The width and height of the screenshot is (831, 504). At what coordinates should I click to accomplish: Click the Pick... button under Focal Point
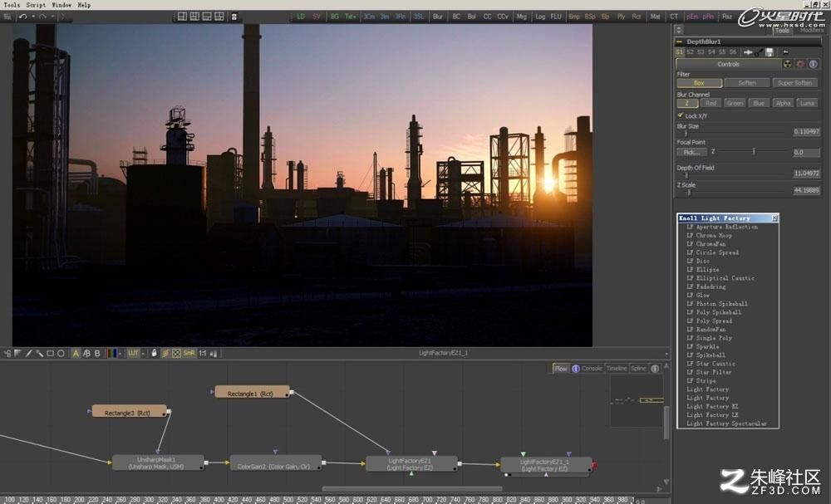pyautogui.click(x=691, y=153)
